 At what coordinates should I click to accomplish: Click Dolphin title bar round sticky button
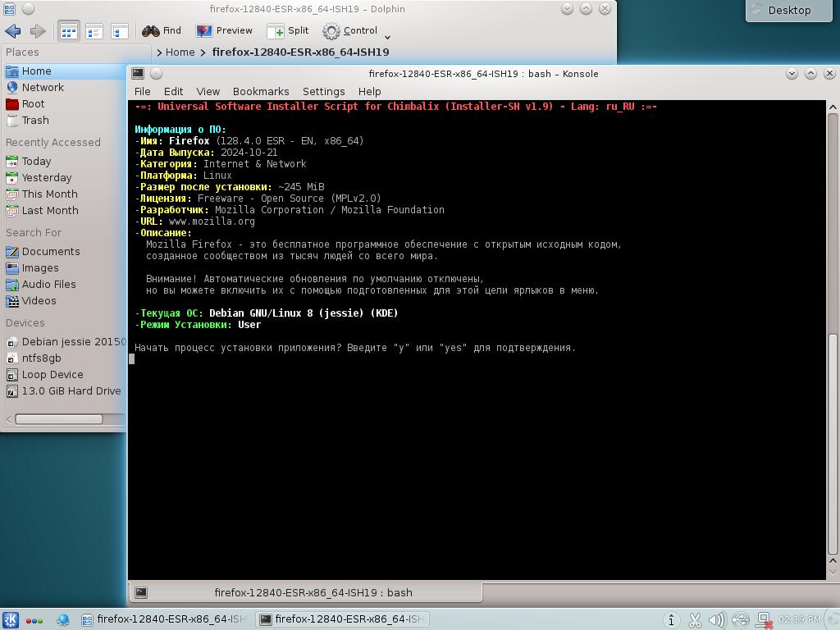click(29, 9)
